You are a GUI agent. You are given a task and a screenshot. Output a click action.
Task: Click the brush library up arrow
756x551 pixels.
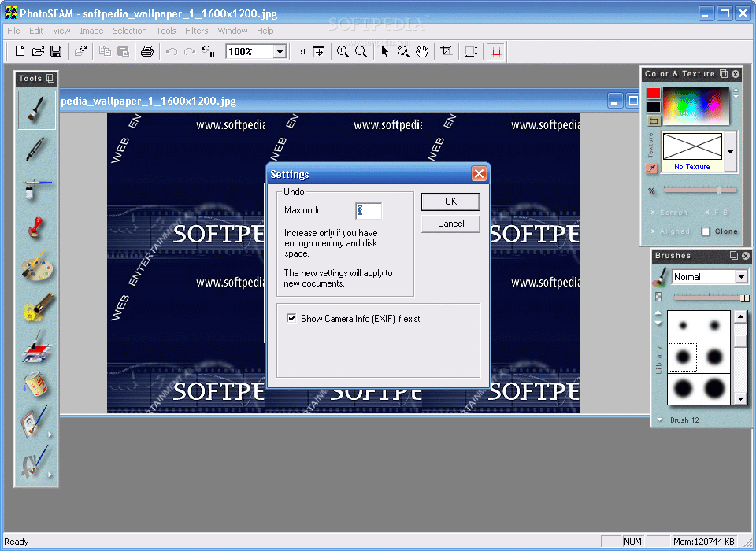(x=658, y=312)
